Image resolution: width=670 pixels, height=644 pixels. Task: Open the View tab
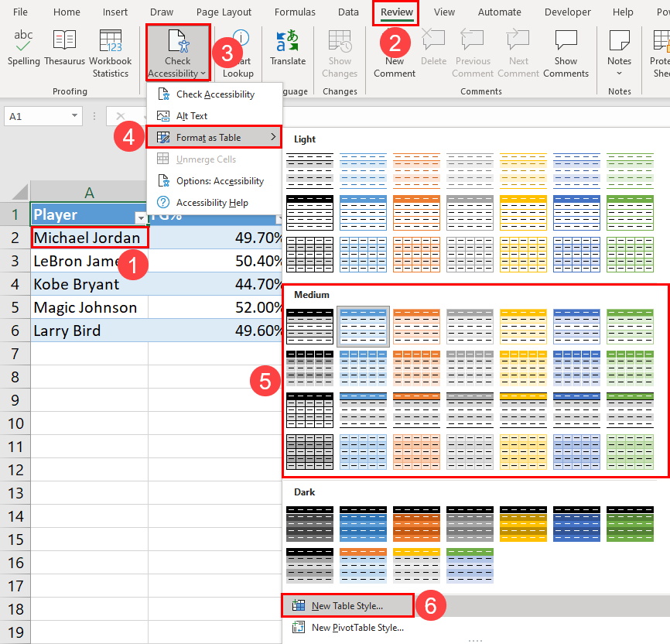tap(444, 12)
